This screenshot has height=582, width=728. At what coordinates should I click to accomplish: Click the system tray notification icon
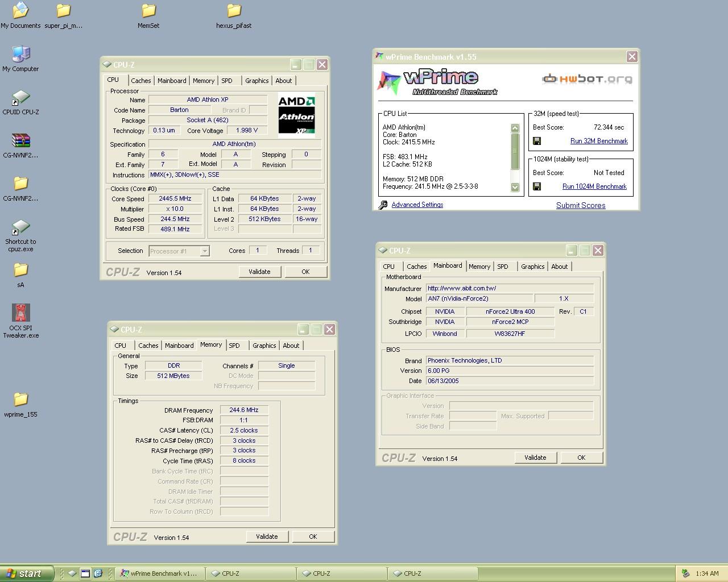pyautogui.click(x=686, y=573)
